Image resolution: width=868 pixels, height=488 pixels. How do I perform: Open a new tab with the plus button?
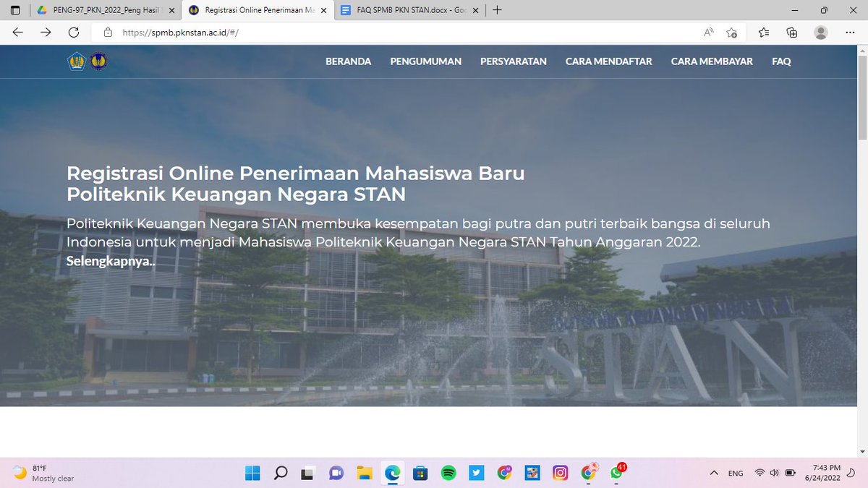tap(496, 10)
